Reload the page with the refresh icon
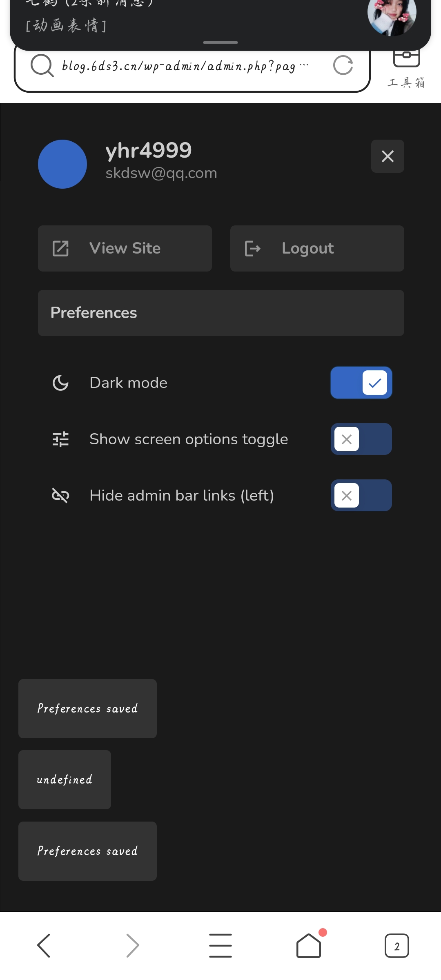This screenshot has width=441, height=980. (343, 65)
